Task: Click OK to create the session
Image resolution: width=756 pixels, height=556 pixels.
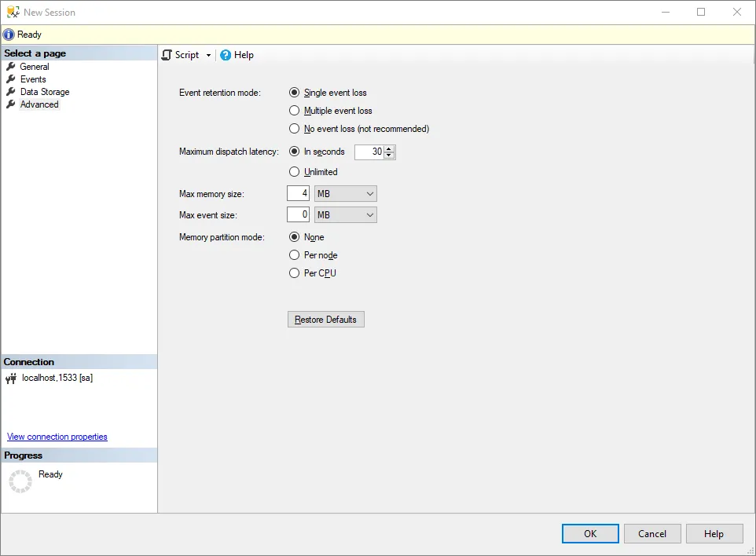Action: (590, 534)
